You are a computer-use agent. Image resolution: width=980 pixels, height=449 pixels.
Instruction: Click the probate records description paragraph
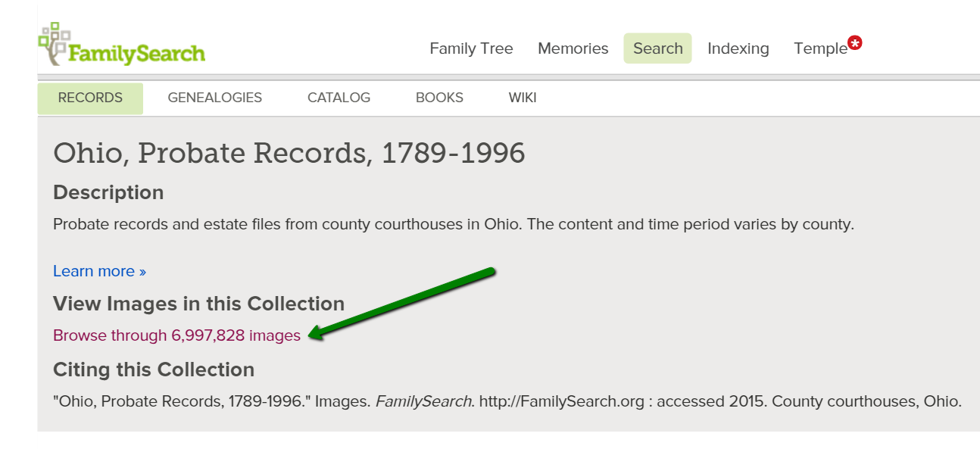453,225
